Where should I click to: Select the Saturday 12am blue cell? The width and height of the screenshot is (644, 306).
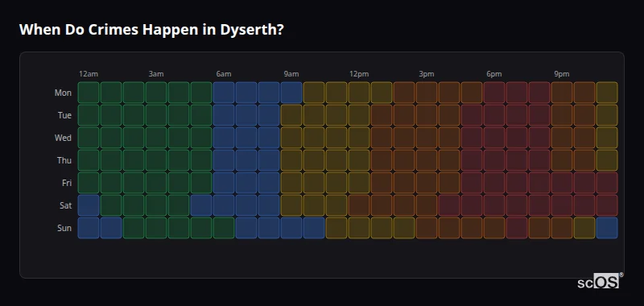(89, 205)
